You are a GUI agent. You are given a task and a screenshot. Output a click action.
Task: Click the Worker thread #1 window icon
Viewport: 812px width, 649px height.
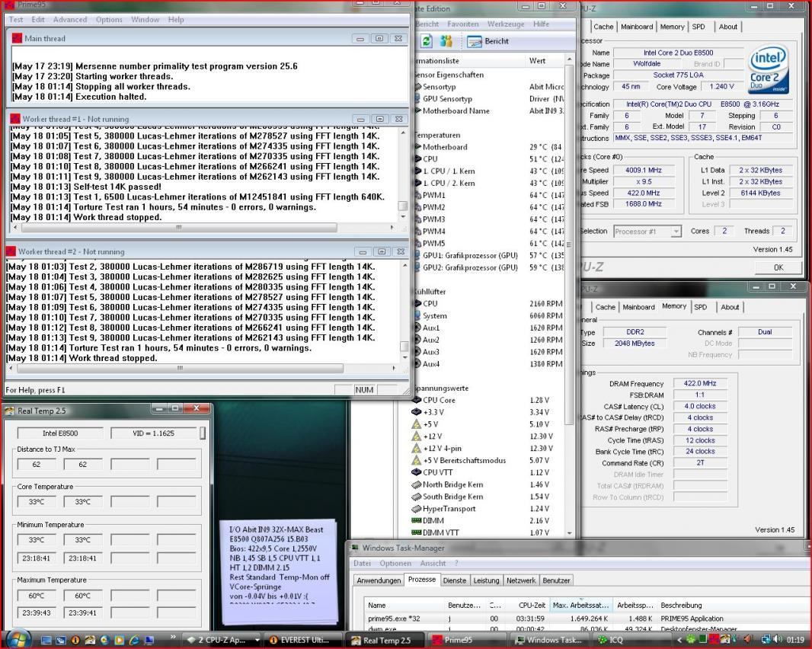(x=15, y=119)
